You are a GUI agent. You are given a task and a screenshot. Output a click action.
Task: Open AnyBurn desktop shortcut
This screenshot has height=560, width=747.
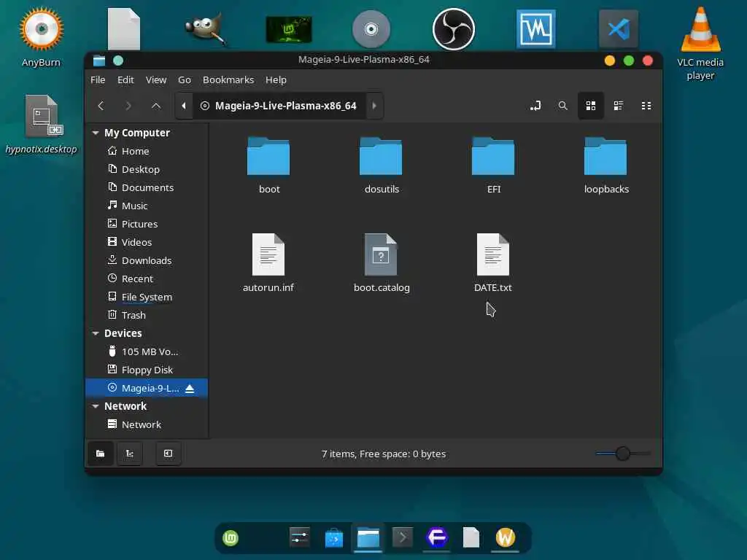click(x=42, y=37)
